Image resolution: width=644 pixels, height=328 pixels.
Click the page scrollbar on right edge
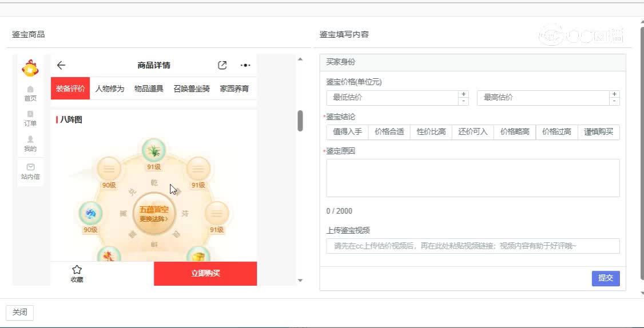[642, 154]
